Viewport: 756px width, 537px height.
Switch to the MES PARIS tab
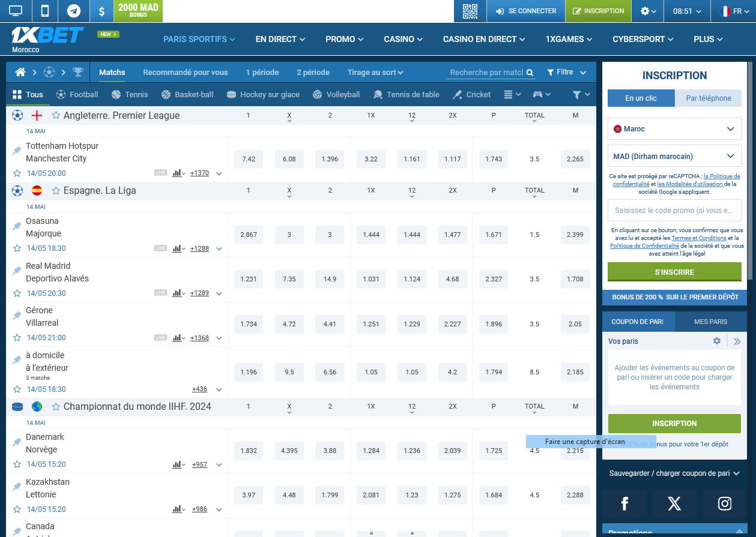click(x=711, y=321)
